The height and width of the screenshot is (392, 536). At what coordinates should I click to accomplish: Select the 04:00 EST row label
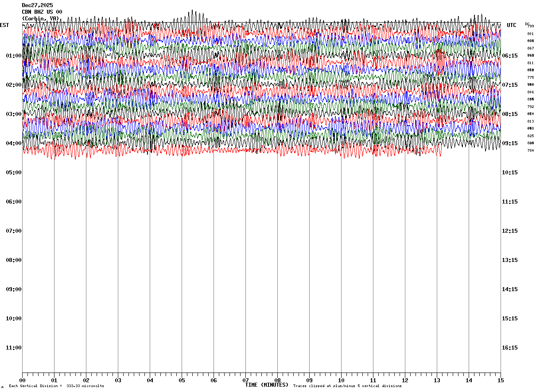click(14, 143)
